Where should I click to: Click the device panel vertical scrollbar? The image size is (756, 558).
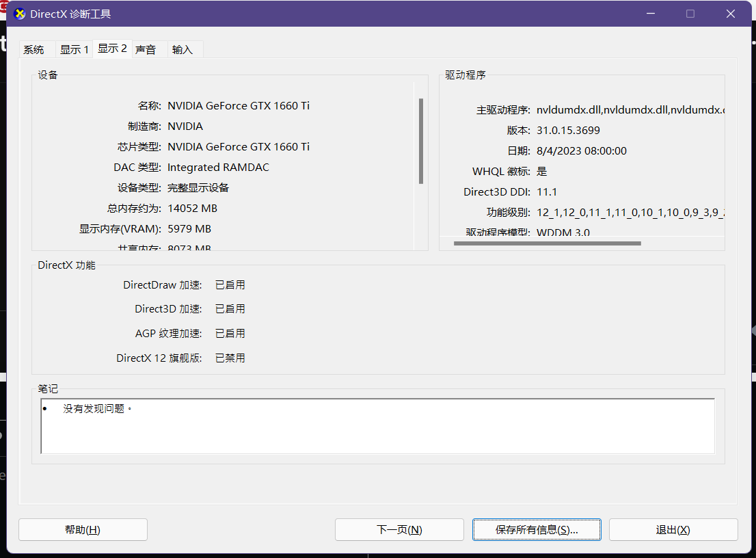tap(421, 142)
